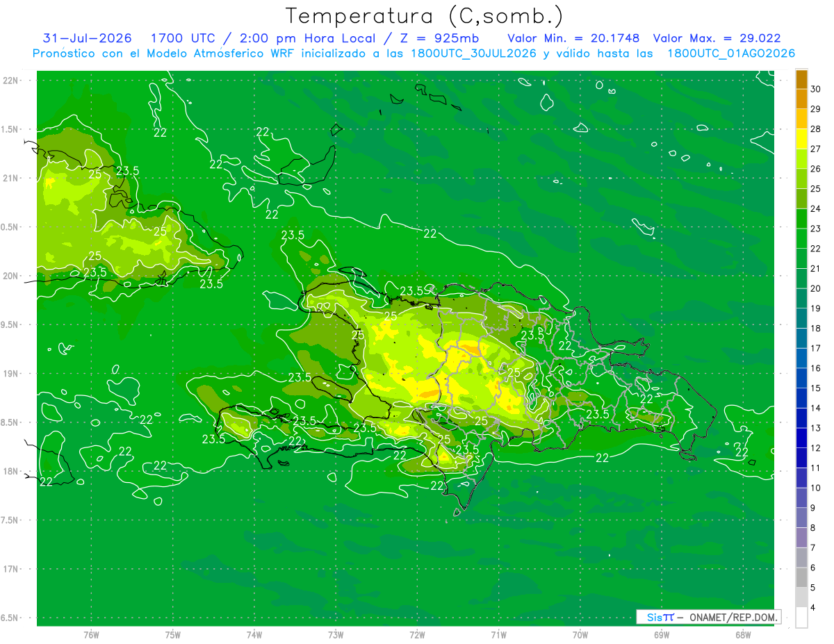The width and height of the screenshot is (834, 644).
Task: Click the "69W" longitude axis label
Action: click(661, 635)
